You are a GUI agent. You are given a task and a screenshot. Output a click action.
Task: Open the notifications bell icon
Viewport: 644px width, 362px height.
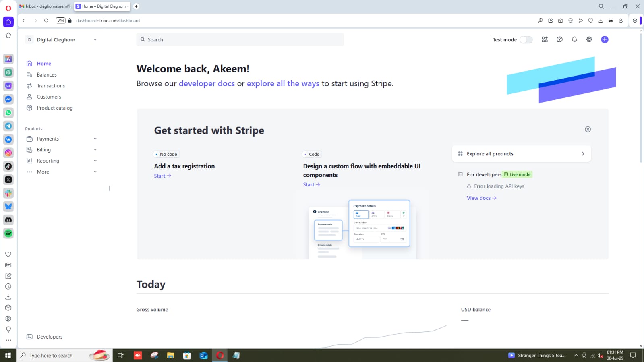pos(574,39)
